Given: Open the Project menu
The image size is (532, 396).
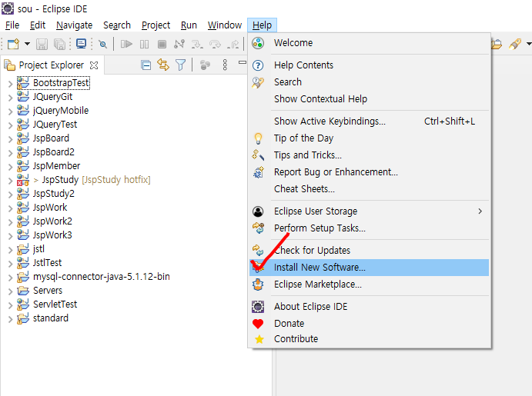Looking at the screenshot, I should pyautogui.click(x=156, y=25).
